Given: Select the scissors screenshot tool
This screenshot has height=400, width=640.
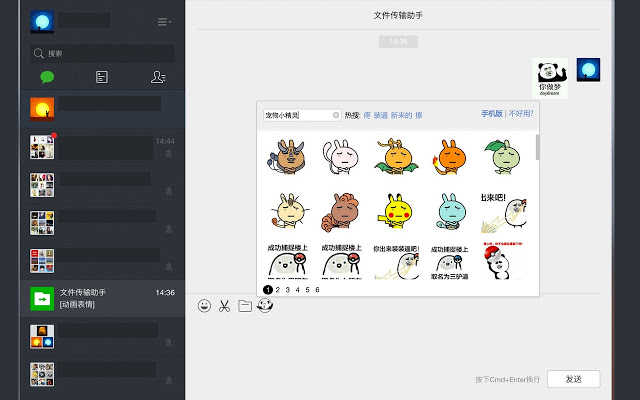Looking at the screenshot, I should pyautogui.click(x=224, y=306).
